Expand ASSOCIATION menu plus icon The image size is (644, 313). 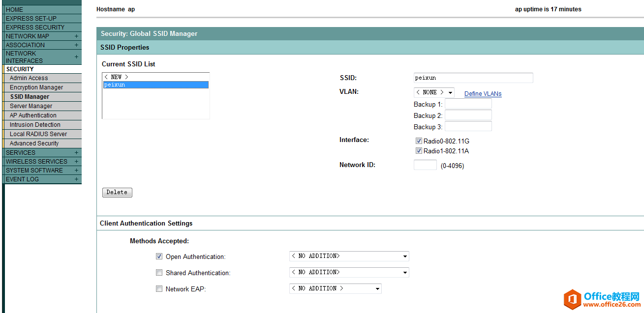[76, 45]
